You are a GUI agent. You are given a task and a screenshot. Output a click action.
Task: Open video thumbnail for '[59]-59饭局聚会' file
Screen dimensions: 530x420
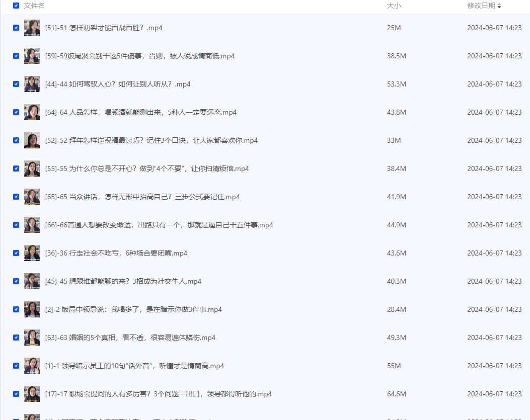click(32, 56)
